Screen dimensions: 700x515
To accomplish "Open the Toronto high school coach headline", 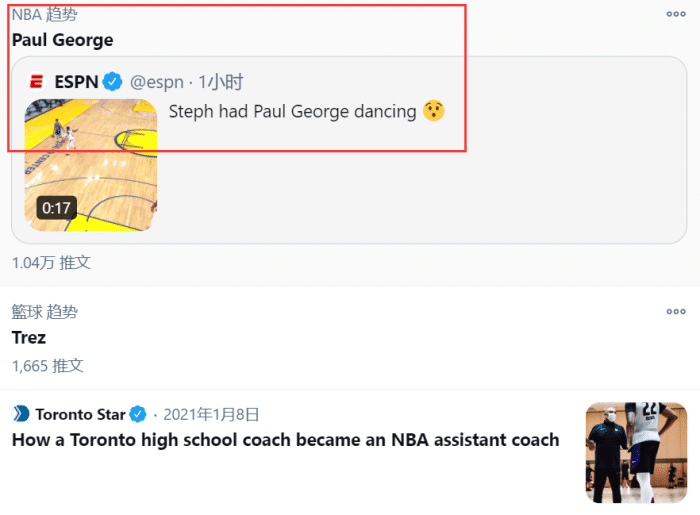I will pos(285,440).
